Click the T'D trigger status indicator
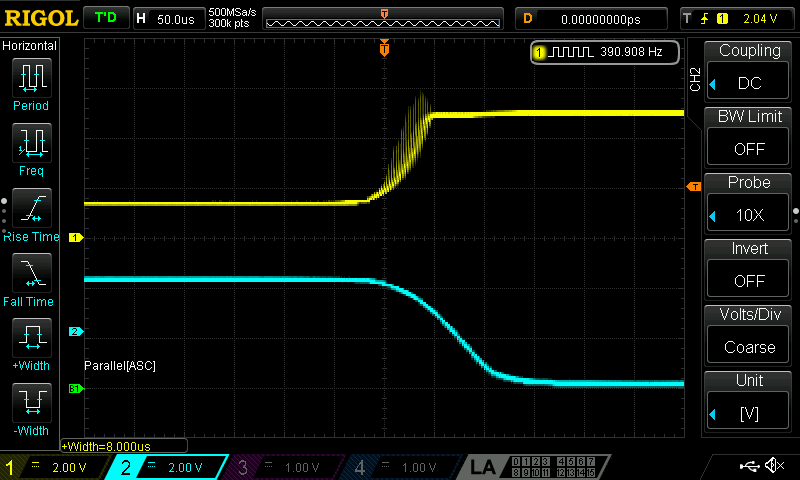The image size is (800, 480). click(x=104, y=18)
